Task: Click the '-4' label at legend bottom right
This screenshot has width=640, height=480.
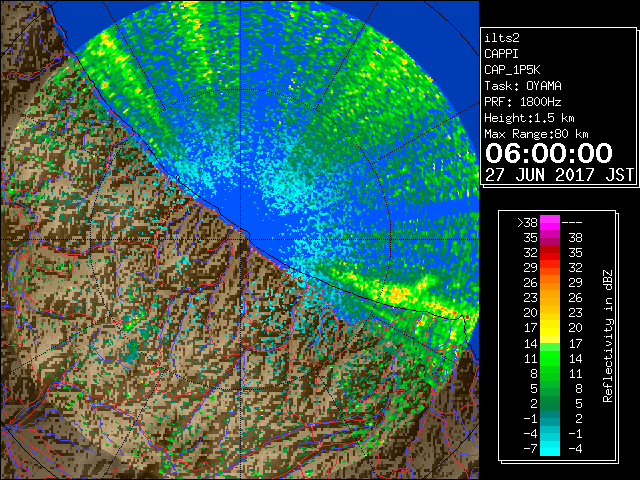Action: point(575,449)
